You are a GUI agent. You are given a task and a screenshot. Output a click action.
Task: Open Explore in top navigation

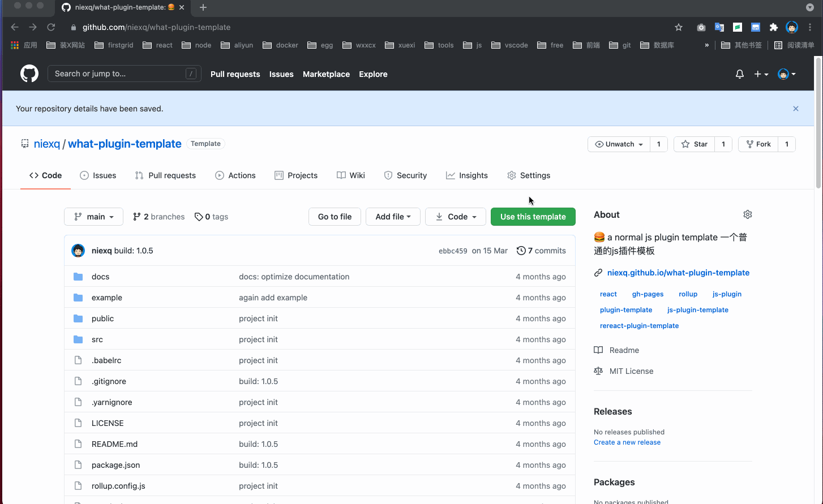pyautogui.click(x=373, y=74)
